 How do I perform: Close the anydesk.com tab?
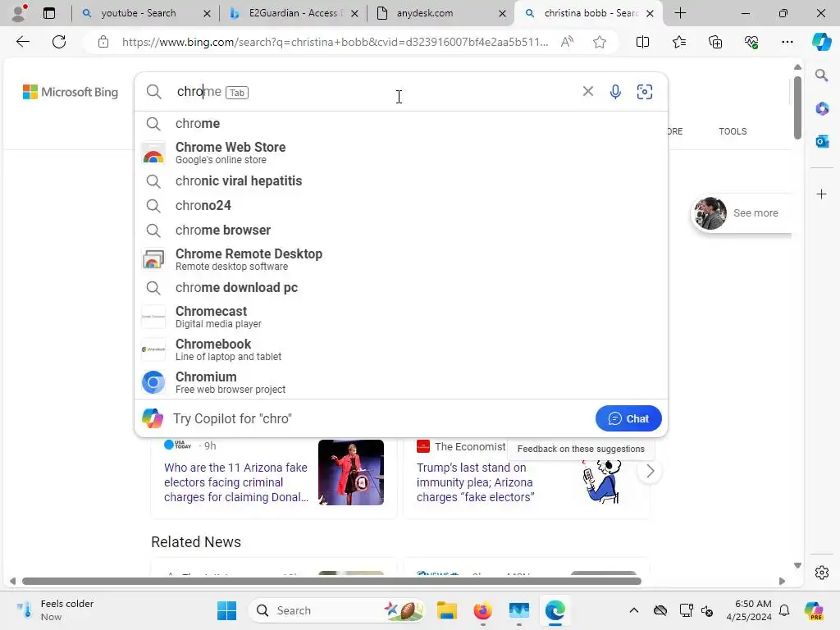pyautogui.click(x=502, y=13)
